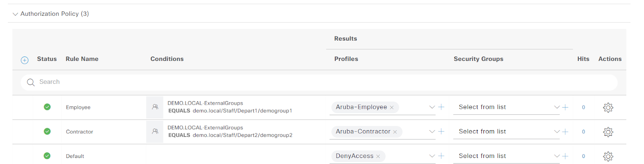The width and height of the screenshot is (644, 164).
Task: Toggle the green status of Employee rule
Action: (x=47, y=107)
